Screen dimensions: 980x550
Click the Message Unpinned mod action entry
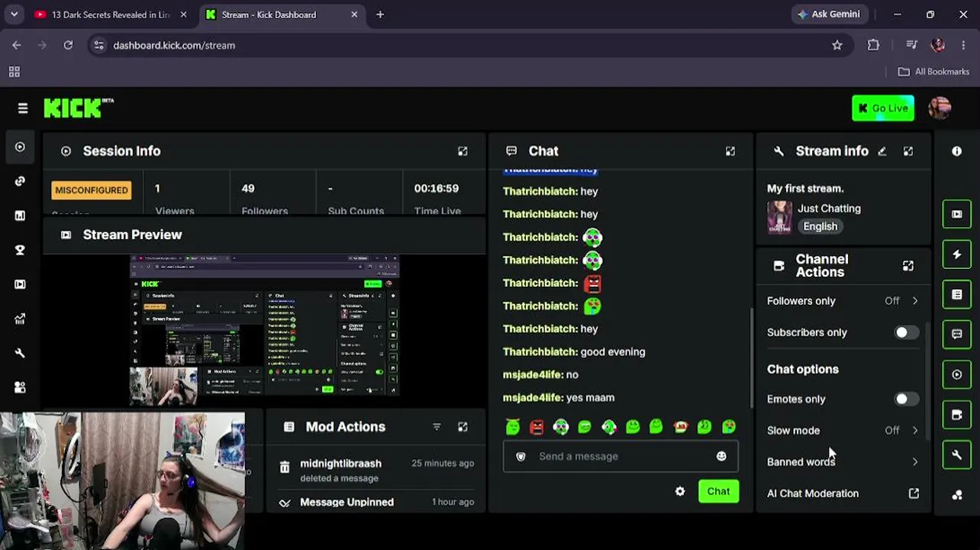pos(376,502)
